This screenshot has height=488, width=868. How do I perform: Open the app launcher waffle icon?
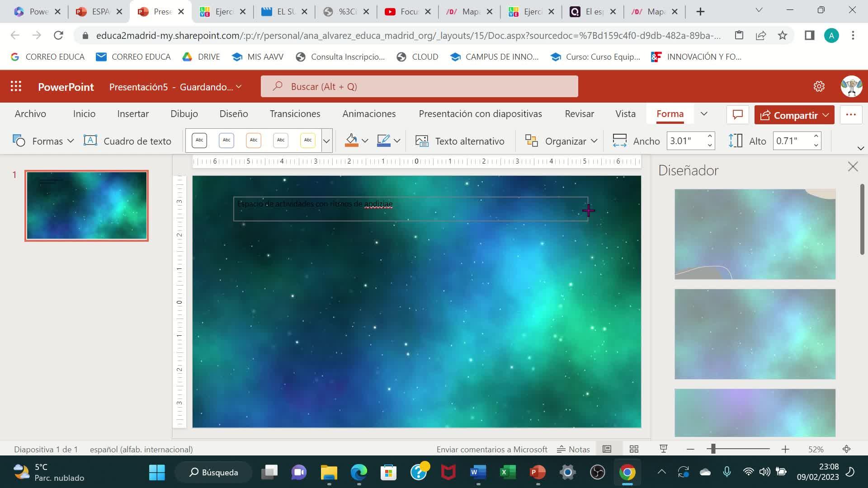[x=16, y=86]
